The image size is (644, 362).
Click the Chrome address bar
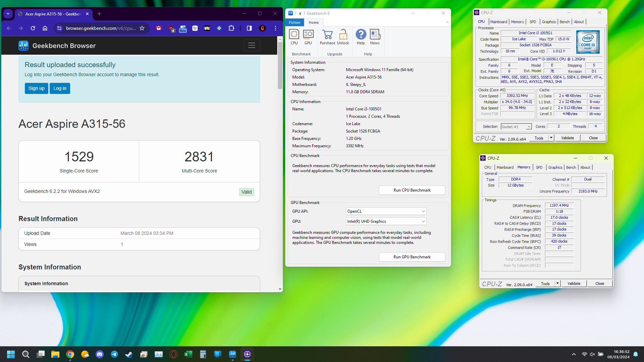[101, 28]
